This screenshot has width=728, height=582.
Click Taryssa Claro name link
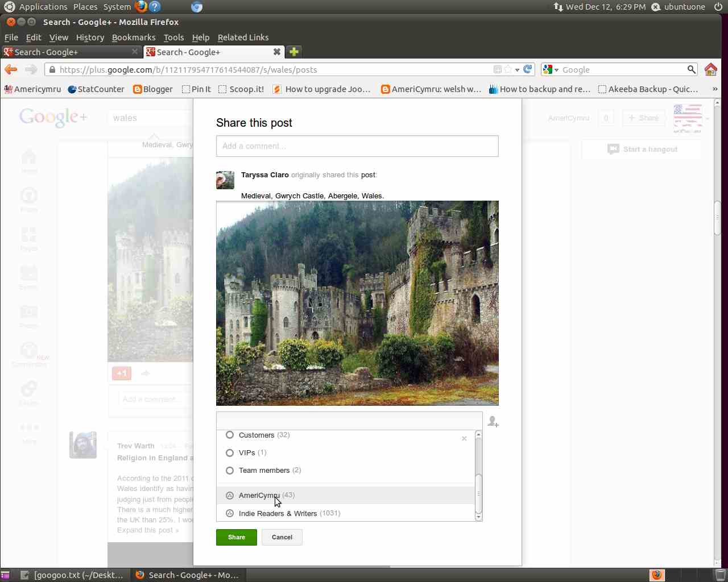pyautogui.click(x=265, y=175)
